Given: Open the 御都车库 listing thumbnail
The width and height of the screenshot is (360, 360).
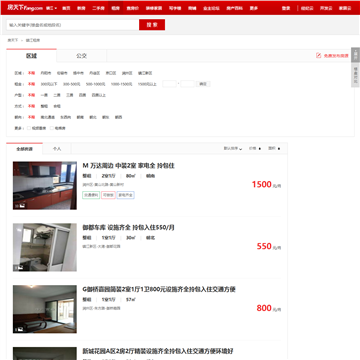Looking at the screenshot, I should point(45,247).
